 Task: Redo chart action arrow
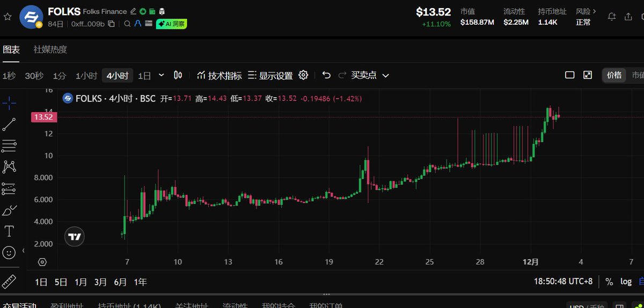tap(342, 75)
